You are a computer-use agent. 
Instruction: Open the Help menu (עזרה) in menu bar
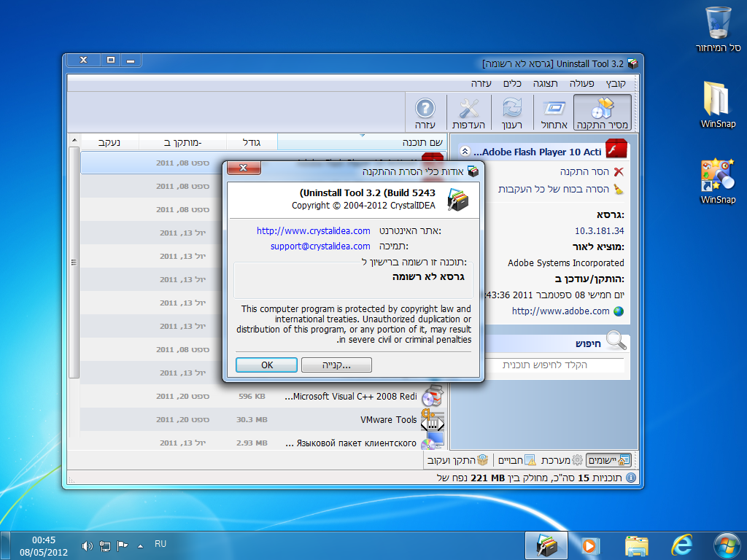coord(481,83)
